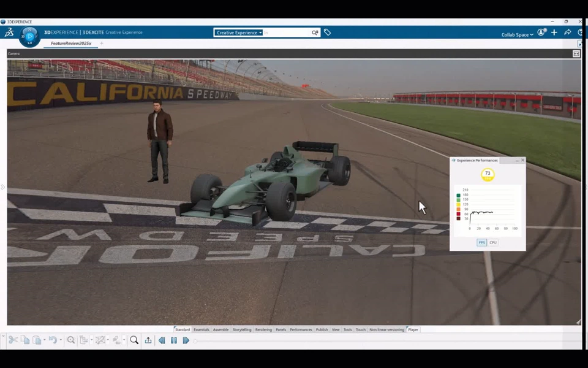
Task: Expand the hide/show geometry dropdown arrow
Action: (x=108, y=340)
